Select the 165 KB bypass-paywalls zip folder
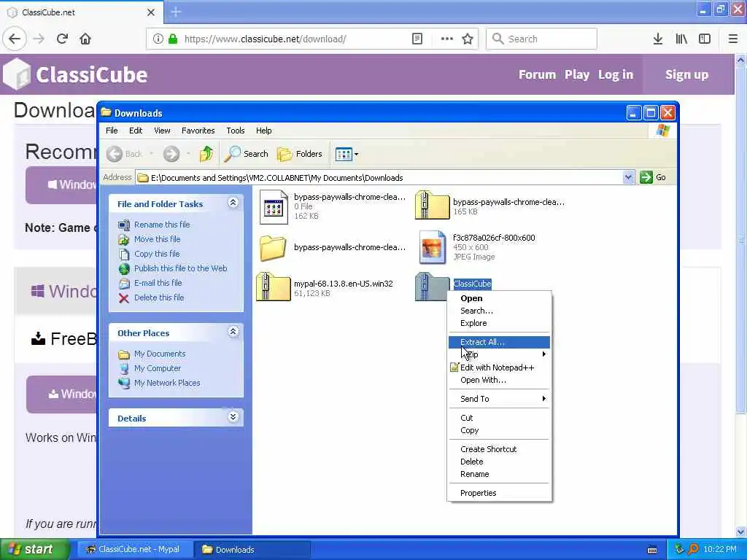747x560 pixels. click(x=432, y=205)
